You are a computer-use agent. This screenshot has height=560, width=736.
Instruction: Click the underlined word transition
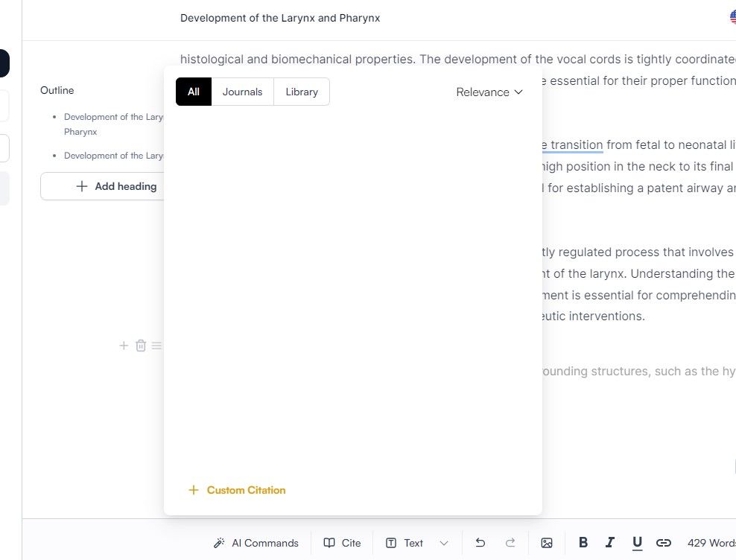pos(577,144)
